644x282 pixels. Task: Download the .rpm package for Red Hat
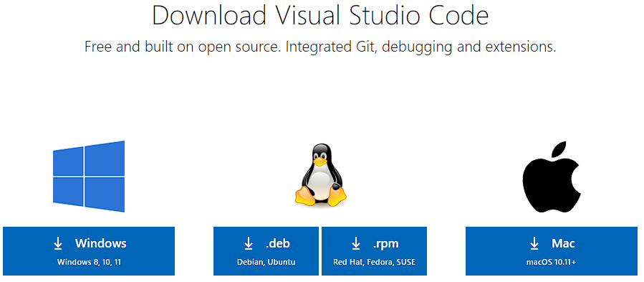(x=374, y=251)
